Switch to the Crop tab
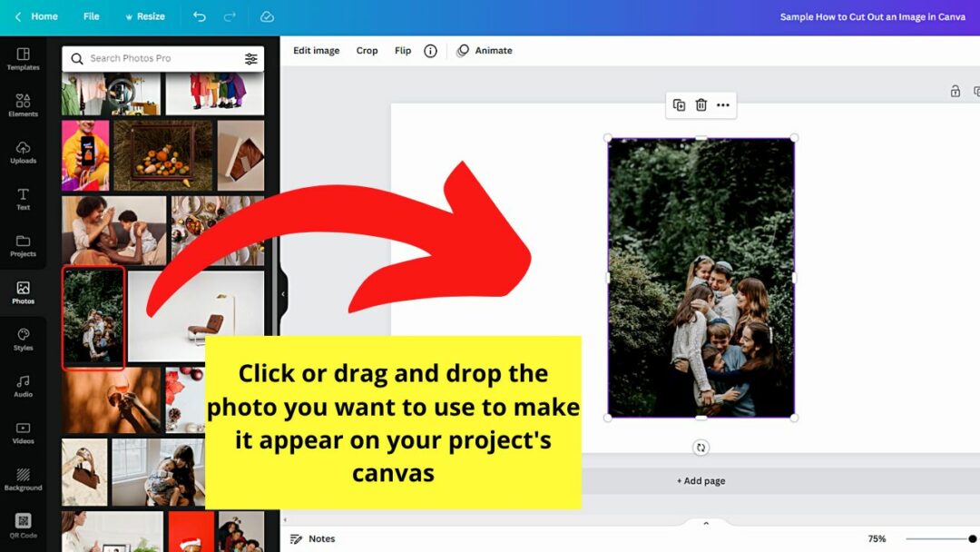980x552 pixels. (367, 50)
